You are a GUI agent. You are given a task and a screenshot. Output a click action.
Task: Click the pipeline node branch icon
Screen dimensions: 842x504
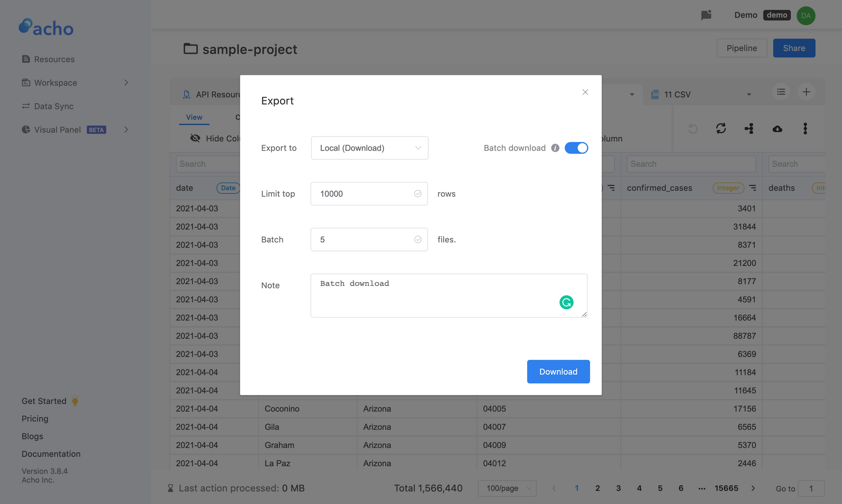(x=749, y=128)
